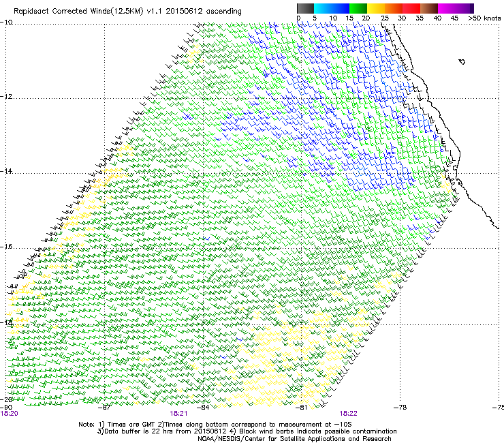The image size is (504, 443).
Task: Click the '-87' longitude axis label
Action: [104, 408]
